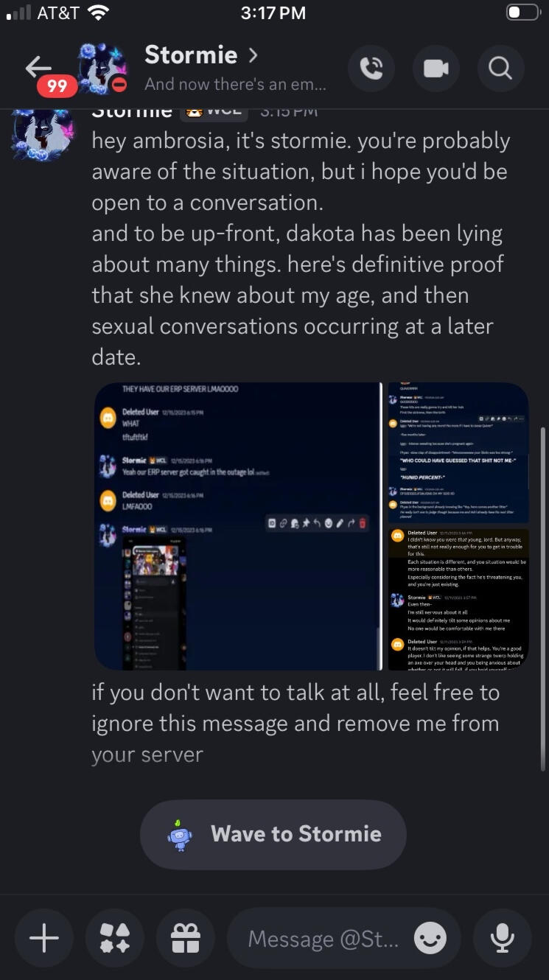Tap the status text under Stormie
This screenshot has height=980, width=549.
[235, 84]
